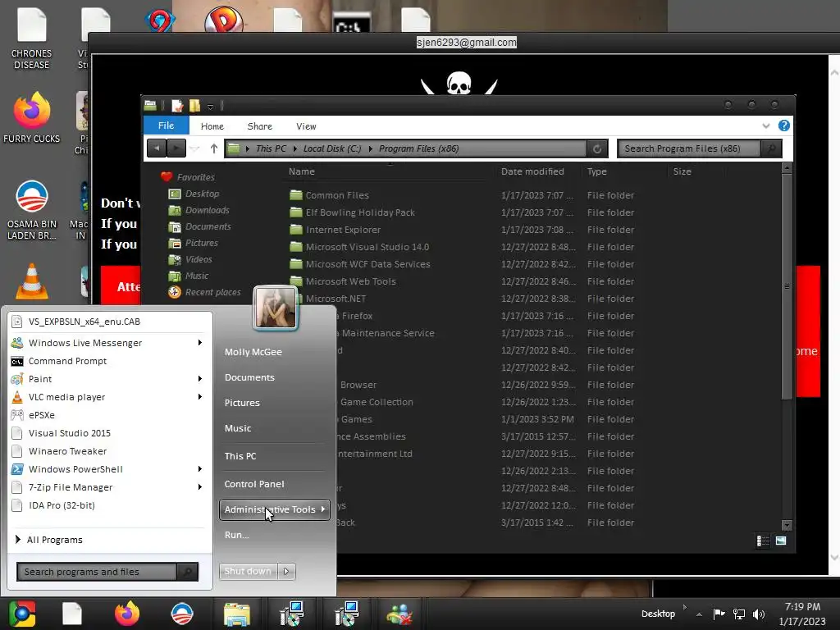Image resolution: width=840 pixels, height=630 pixels.
Task: Open This PC from Start menu
Action: pyautogui.click(x=240, y=456)
